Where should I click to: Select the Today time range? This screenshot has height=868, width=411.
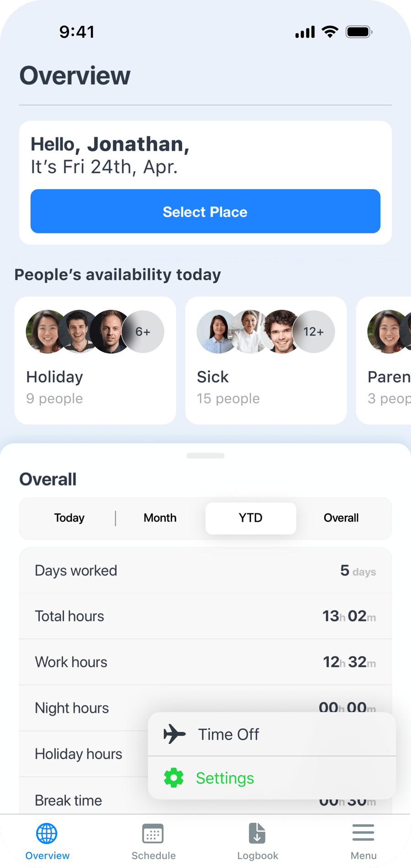click(69, 518)
